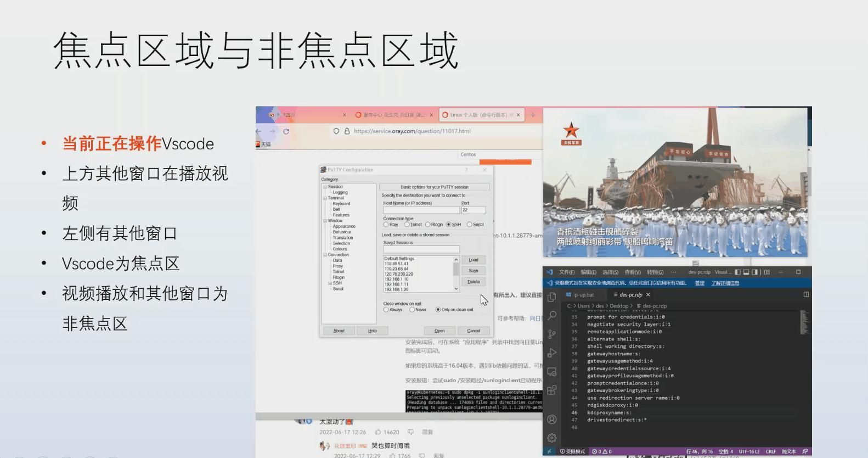
Task: Click the browser reload icon
Action: point(286,131)
